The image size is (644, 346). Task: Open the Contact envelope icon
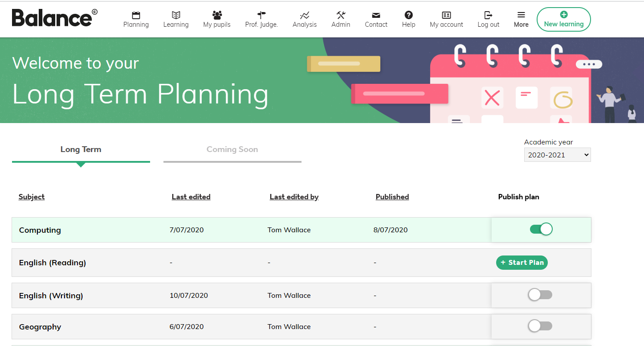[376, 16]
